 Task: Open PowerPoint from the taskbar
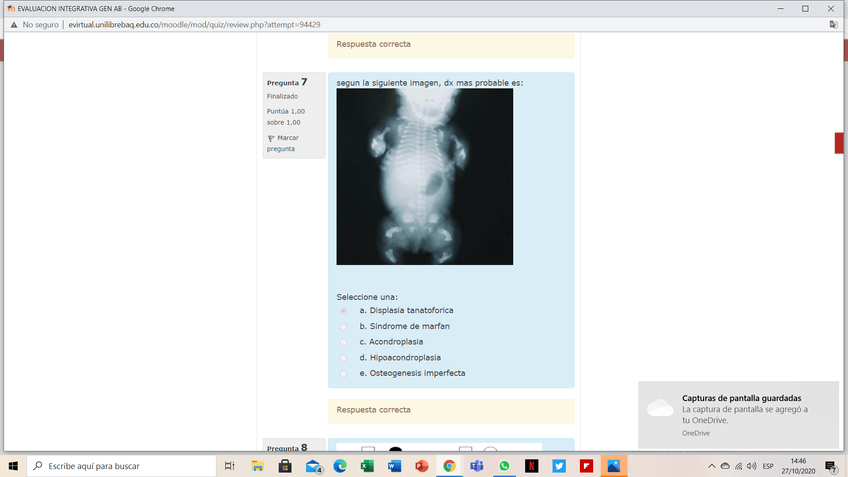click(x=422, y=466)
